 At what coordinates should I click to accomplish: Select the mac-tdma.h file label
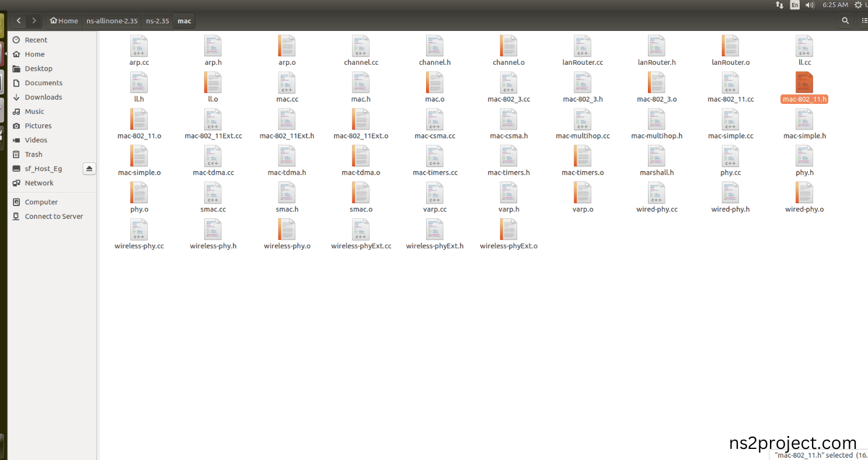click(x=287, y=173)
